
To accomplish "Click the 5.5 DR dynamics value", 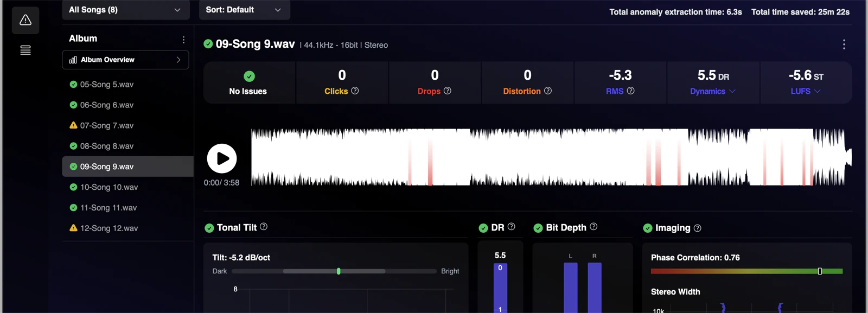I will pos(713,75).
